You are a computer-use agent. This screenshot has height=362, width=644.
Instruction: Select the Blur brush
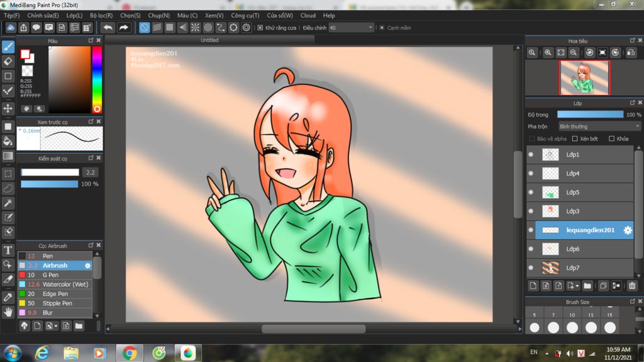click(55, 313)
